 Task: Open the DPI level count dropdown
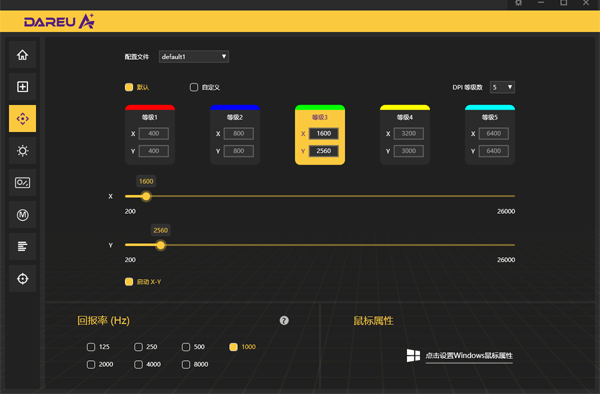pos(502,87)
